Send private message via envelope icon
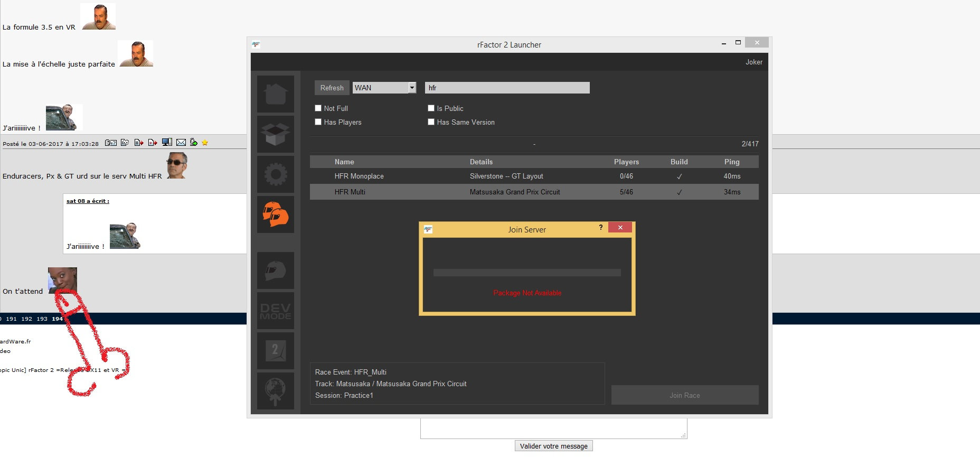980x457 pixels. pos(181,143)
